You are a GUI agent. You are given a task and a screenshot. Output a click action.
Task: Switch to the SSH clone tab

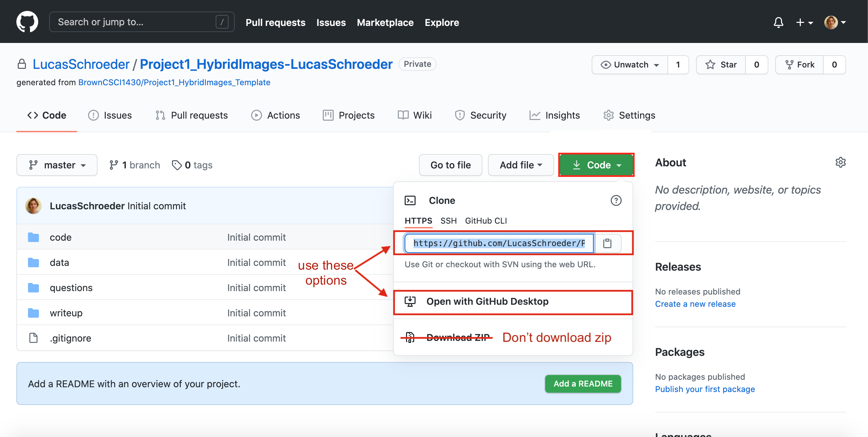[448, 221]
